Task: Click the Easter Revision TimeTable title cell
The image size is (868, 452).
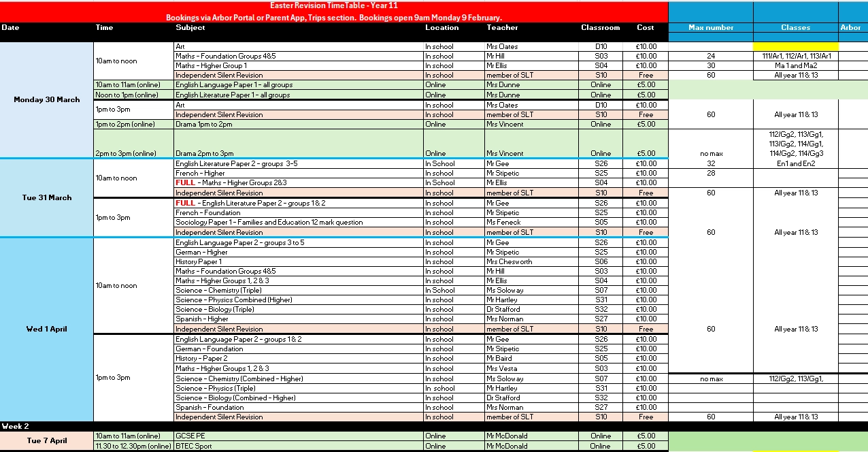Action: [333, 6]
